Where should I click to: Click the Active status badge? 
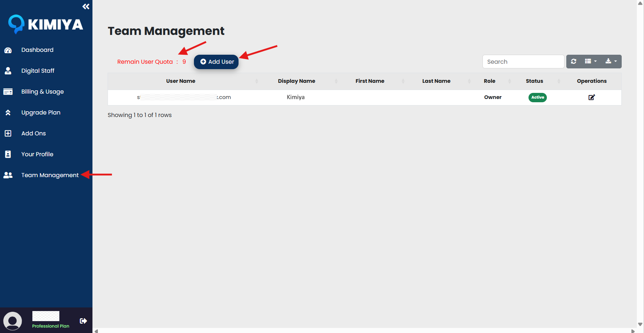(538, 97)
